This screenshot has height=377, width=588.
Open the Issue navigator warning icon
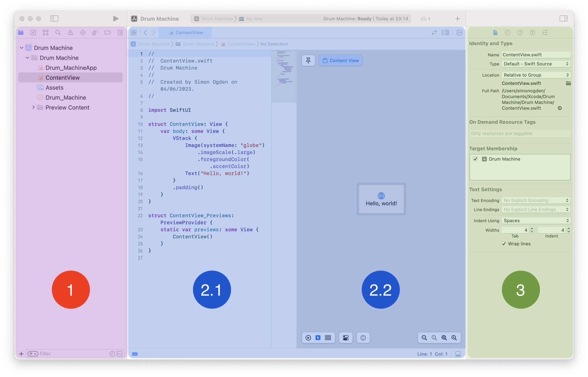pos(70,33)
